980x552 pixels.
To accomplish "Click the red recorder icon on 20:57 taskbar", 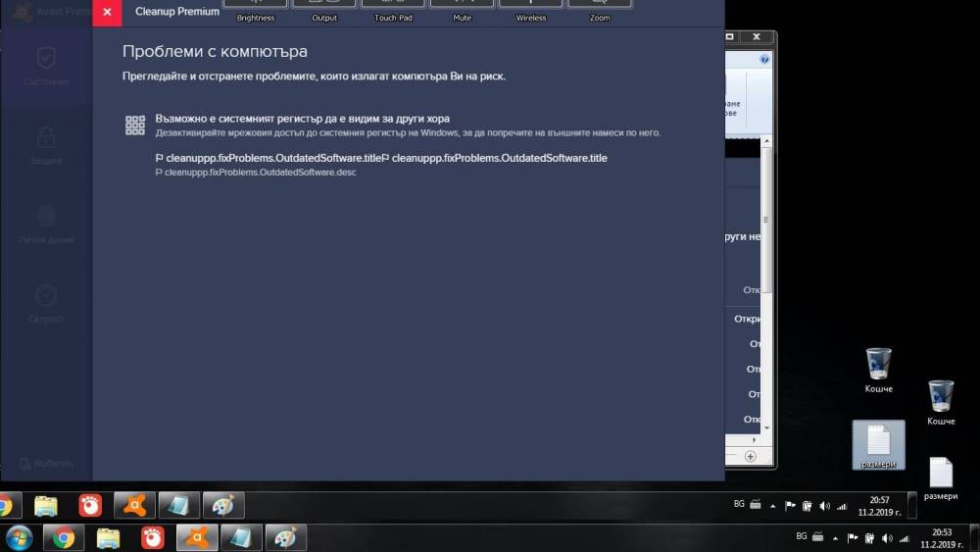I will [90, 505].
